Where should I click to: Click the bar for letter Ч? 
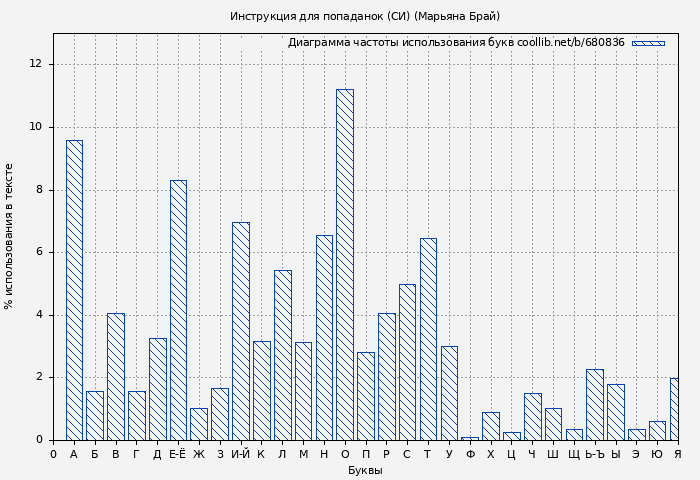532,416
